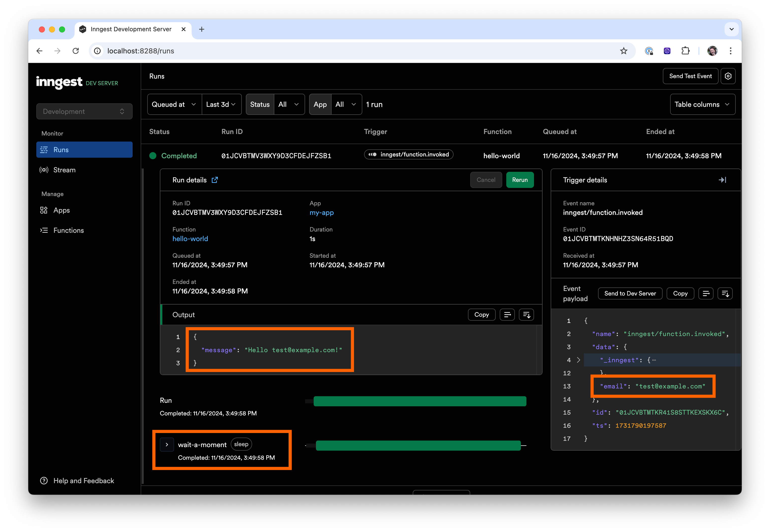Open the Runs section in sidebar
Screen dimensions: 770x532
(61, 149)
